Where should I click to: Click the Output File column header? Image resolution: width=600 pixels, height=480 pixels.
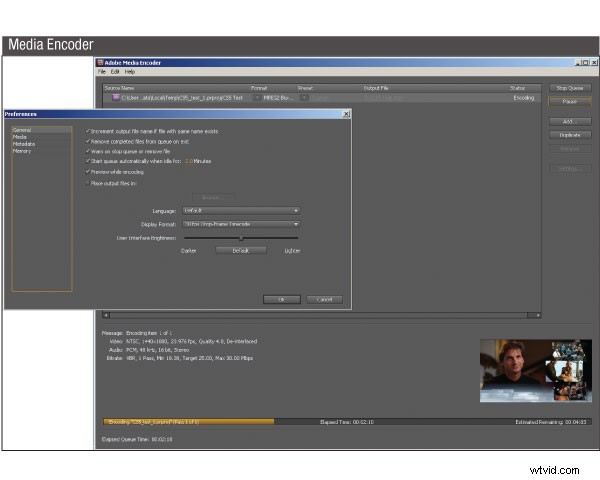376,88
